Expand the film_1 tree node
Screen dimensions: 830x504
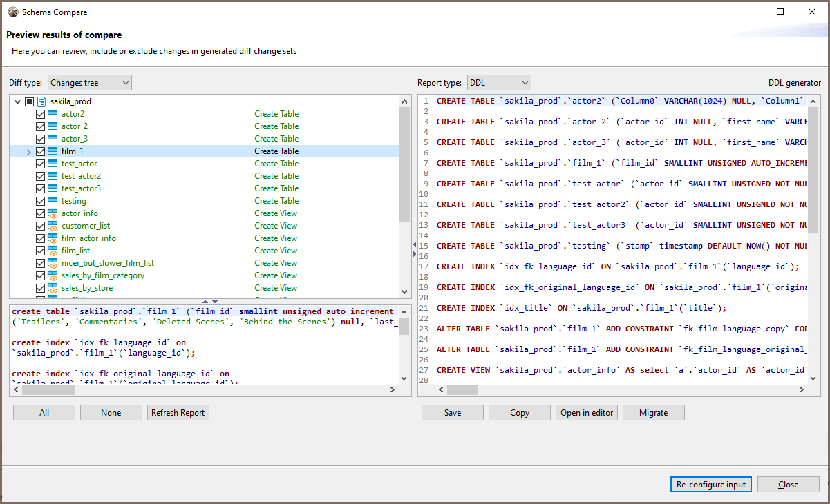[x=28, y=151]
